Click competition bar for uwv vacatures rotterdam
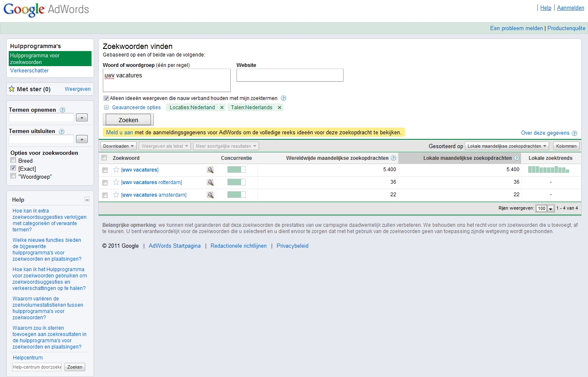 236,182
